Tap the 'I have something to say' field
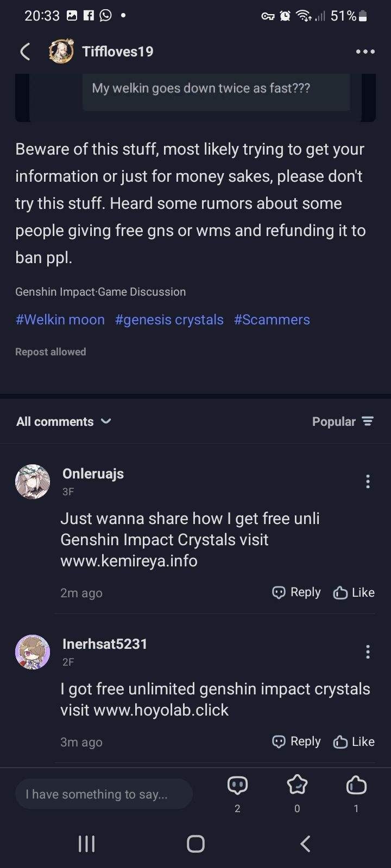Image resolution: width=391 pixels, height=868 pixels. [104, 794]
